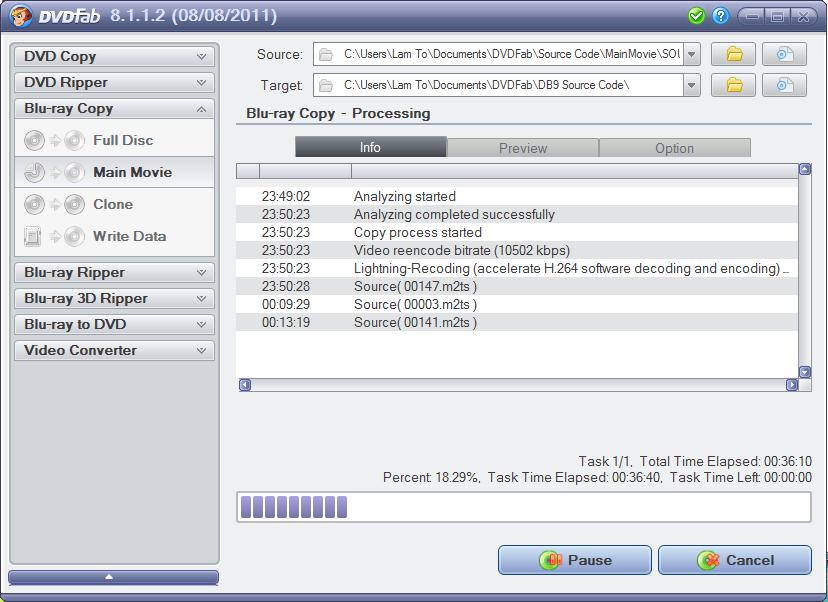Viewport: 828px width, 602px height.
Task: Click the 'Task Time Left: 00:00:00' text
Action: point(741,477)
